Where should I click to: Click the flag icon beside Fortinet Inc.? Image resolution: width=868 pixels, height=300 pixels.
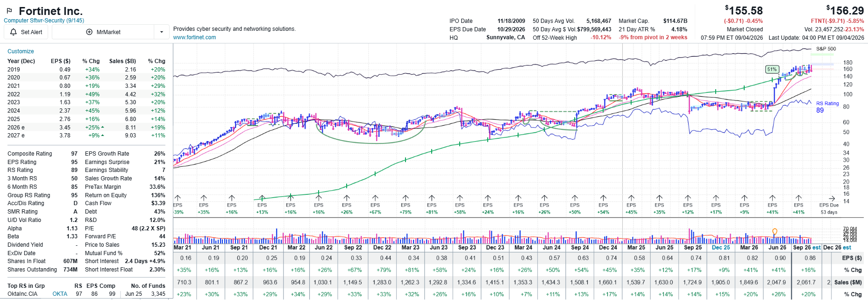[9, 11]
